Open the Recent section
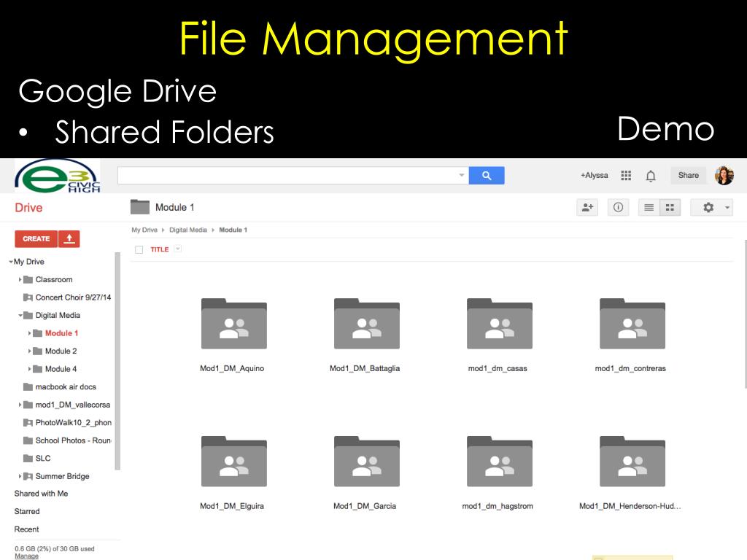Image resolution: width=747 pixels, height=560 pixels. click(26, 529)
